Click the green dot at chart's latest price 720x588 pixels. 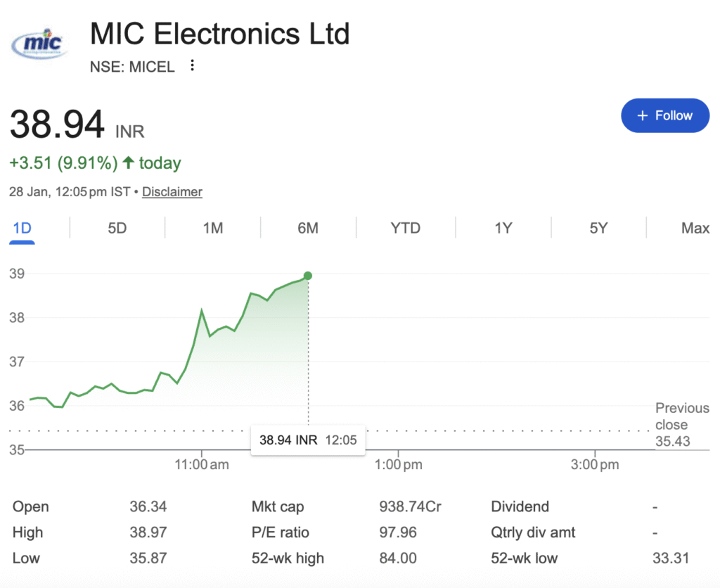308,276
